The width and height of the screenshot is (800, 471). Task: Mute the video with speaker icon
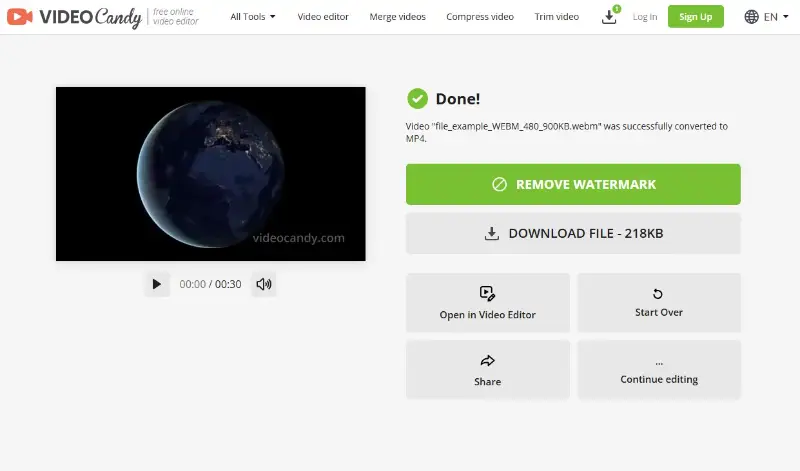pos(263,284)
